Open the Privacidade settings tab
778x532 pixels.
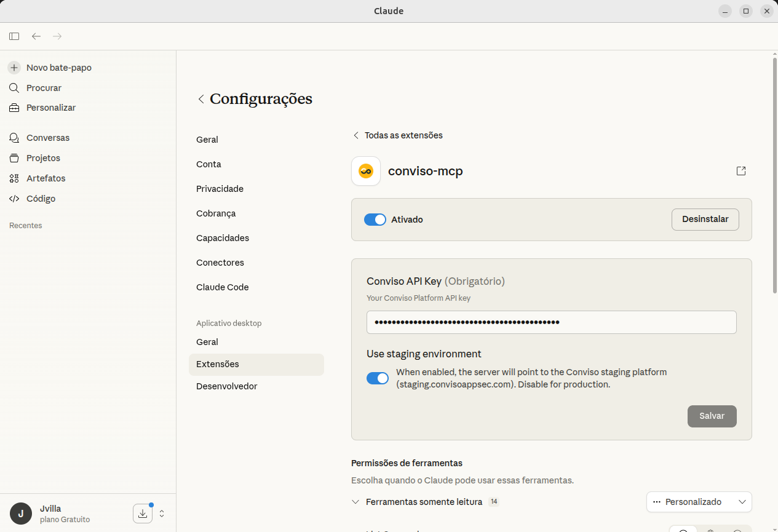point(220,189)
